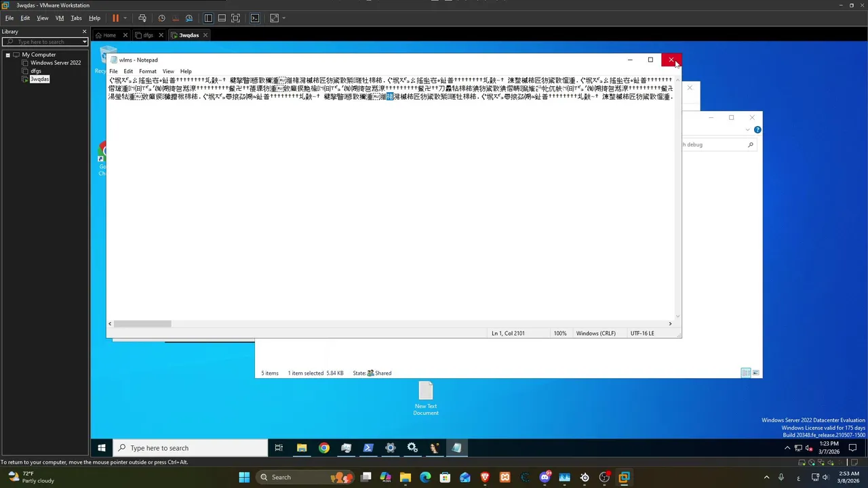Image resolution: width=868 pixels, height=488 pixels.
Task: Toggle the VMware library sidebar view icon
Action: 208,18
